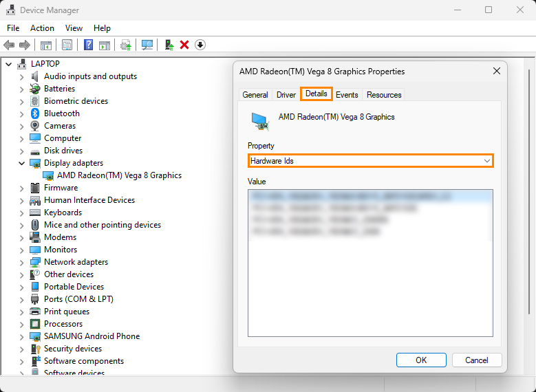Switch to the Driver tab
The width and height of the screenshot is (536, 392).
pyautogui.click(x=286, y=95)
